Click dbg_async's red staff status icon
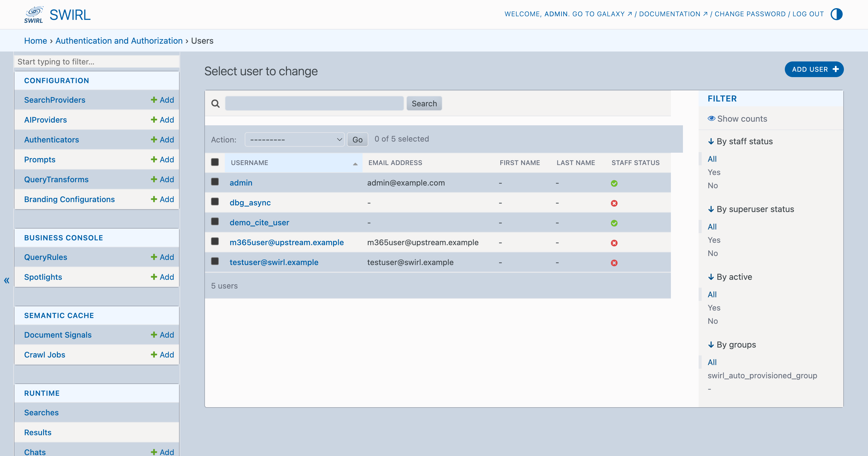This screenshot has height=456, width=868. pyautogui.click(x=614, y=203)
